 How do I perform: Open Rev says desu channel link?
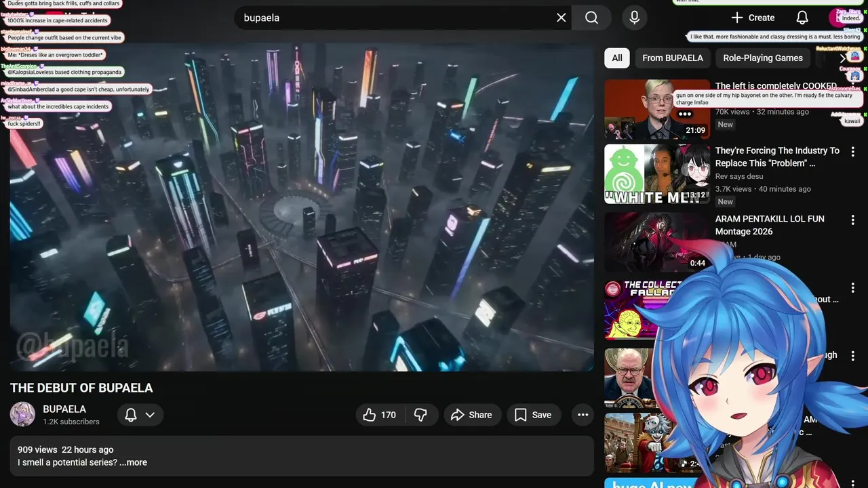[739, 176]
